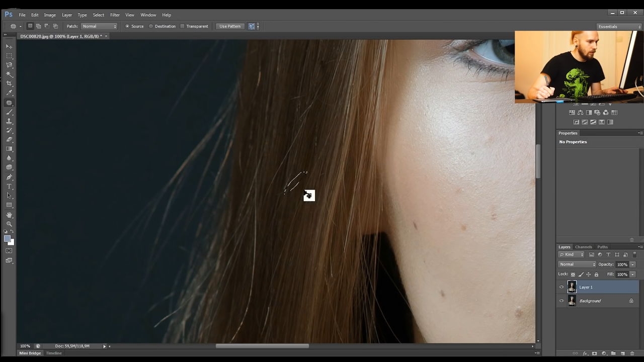Delete the selected layer via trash icon
Viewport: 644px width, 362px height.
click(632, 353)
